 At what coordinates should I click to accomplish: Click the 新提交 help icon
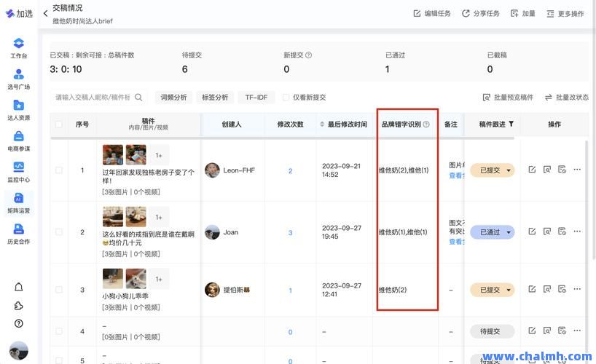309,55
